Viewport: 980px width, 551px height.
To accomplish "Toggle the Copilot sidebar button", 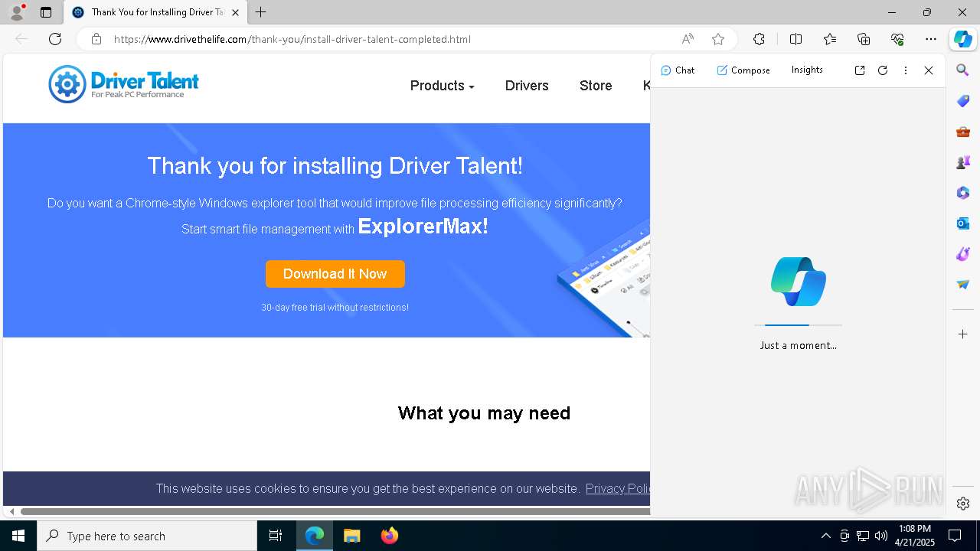I will click(962, 39).
